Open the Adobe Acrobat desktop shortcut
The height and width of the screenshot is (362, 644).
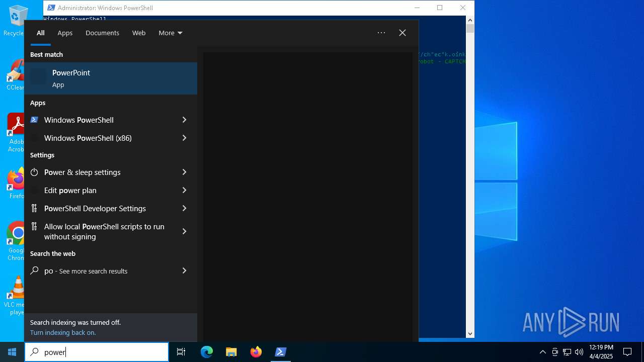15,133
